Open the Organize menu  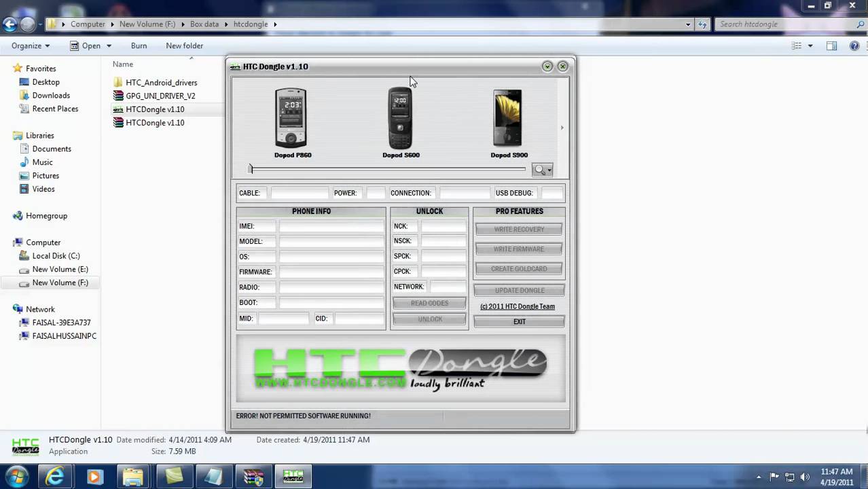31,46
